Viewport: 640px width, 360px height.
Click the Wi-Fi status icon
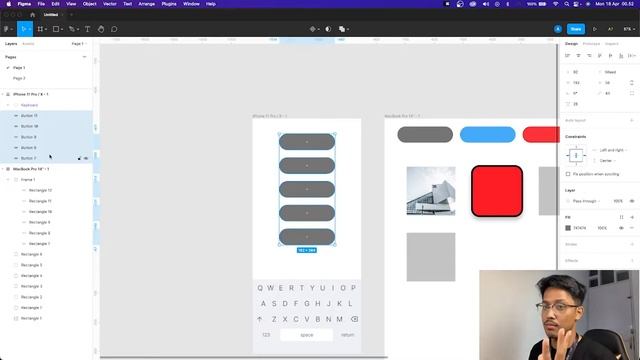point(556,4)
